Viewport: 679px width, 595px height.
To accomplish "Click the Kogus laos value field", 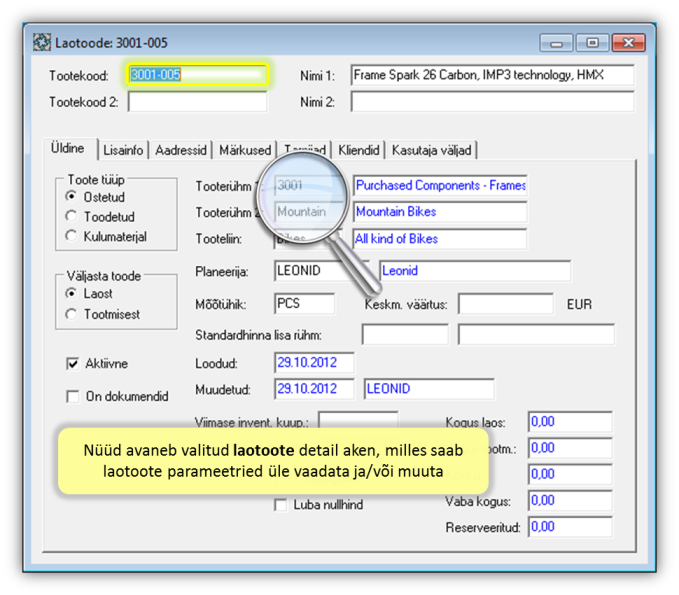I will pos(570,422).
